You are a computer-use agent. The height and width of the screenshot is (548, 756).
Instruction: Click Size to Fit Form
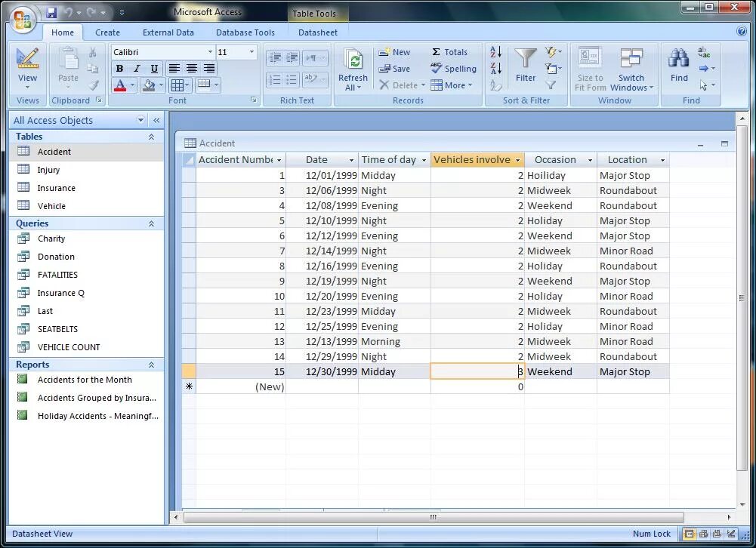[x=589, y=68]
